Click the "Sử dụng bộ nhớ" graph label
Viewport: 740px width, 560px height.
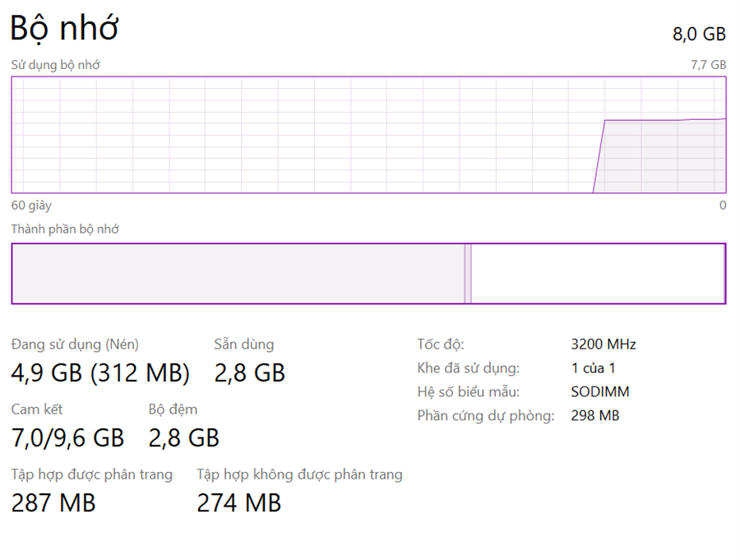tap(55, 64)
